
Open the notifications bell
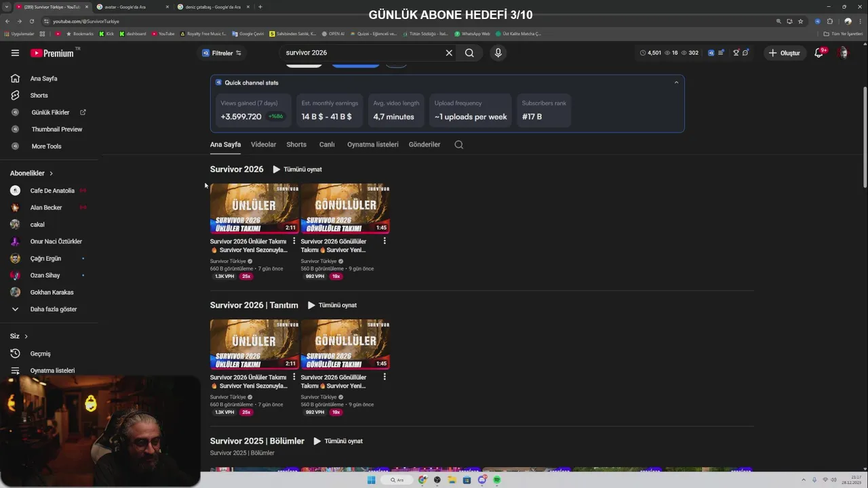click(819, 53)
